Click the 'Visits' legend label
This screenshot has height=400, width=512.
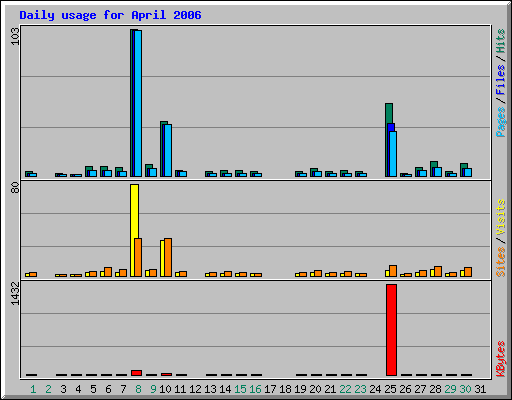[500, 218]
